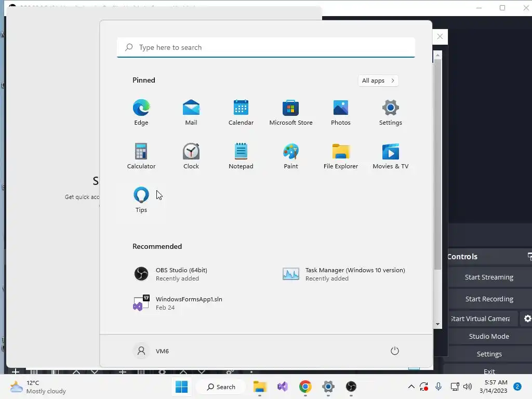Viewport: 532px width, 399px height.
Task: Click the volume speaker tray icon
Action: tap(468, 387)
